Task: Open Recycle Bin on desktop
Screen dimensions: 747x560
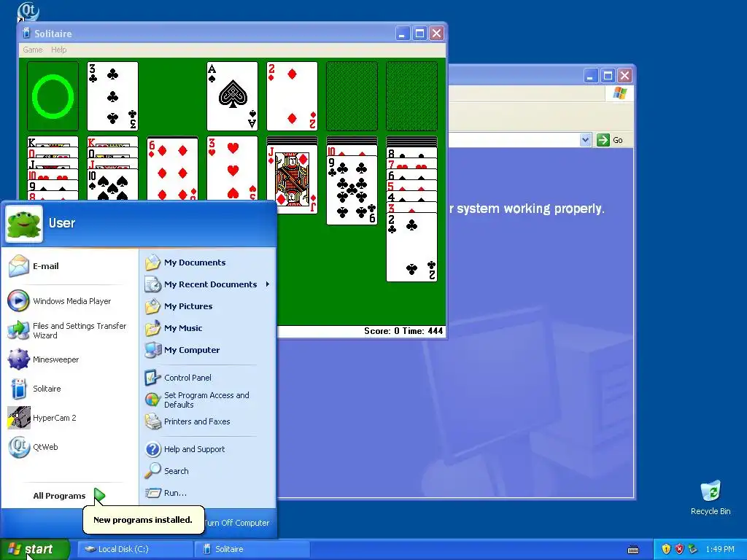Action: point(711,497)
